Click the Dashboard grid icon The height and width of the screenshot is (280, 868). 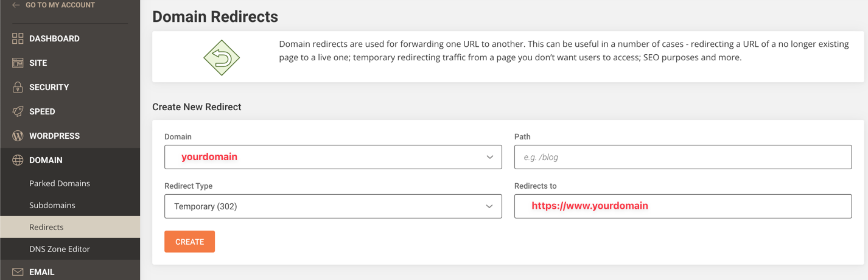tap(18, 38)
